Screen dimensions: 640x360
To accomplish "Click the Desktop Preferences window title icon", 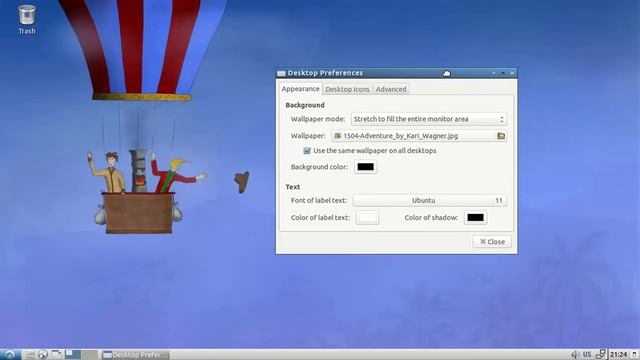I will tap(281, 73).
